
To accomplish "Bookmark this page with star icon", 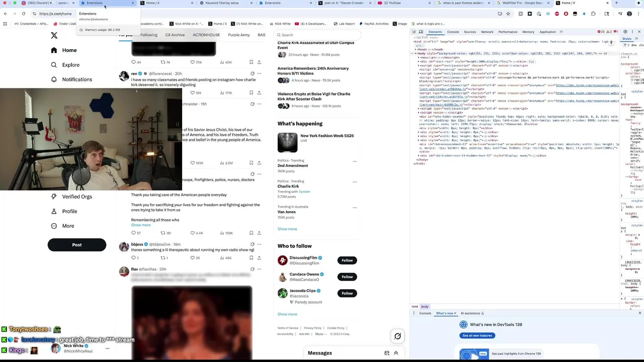I will click(508, 14).
